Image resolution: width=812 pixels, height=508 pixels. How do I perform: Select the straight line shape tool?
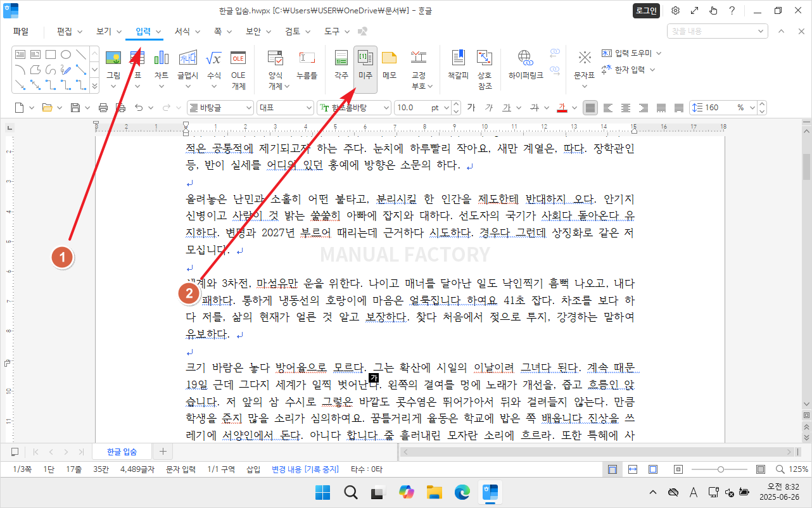tap(81, 54)
